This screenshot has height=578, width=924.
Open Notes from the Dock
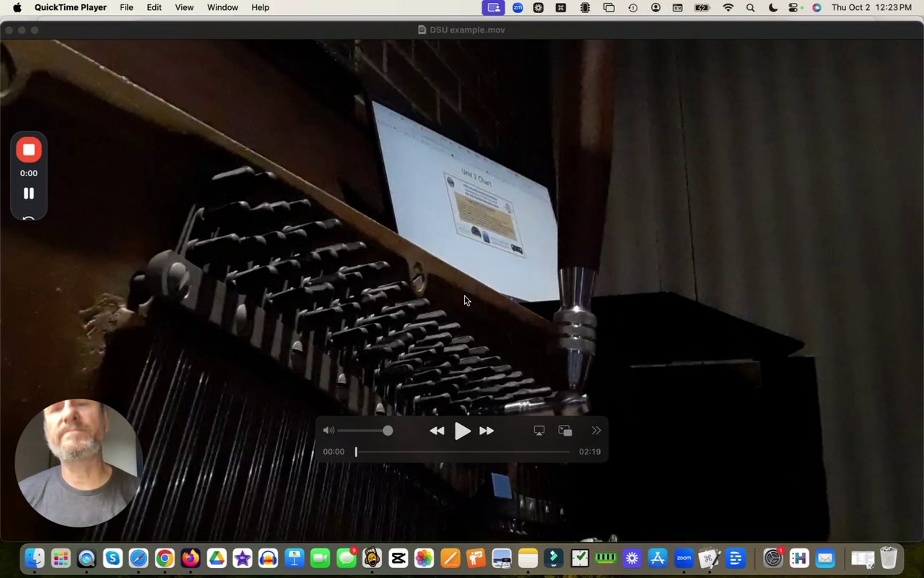(528, 558)
